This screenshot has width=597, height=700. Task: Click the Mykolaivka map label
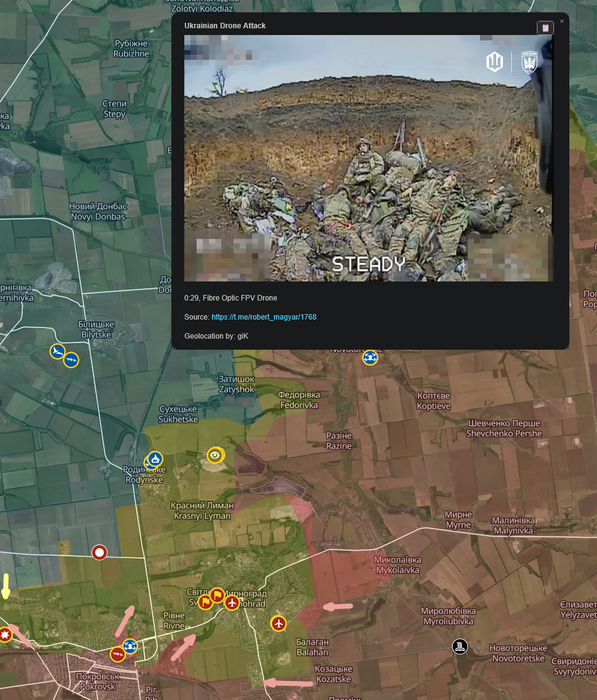[397, 565]
